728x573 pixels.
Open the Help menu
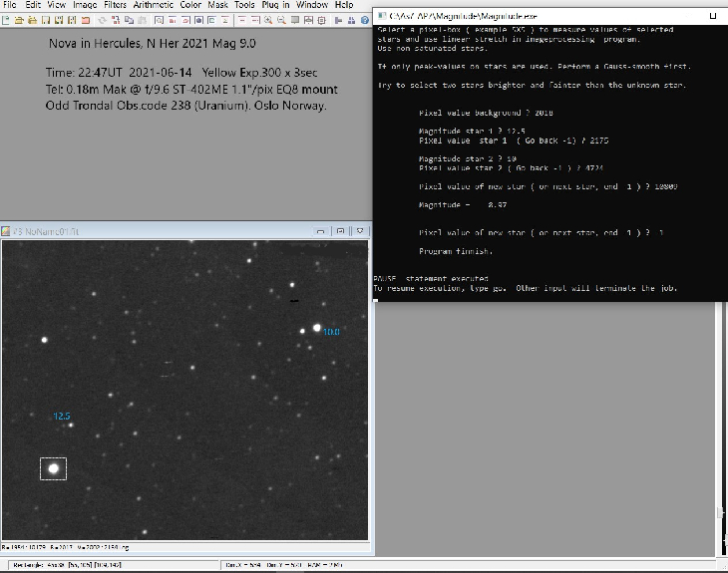[344, 5]
